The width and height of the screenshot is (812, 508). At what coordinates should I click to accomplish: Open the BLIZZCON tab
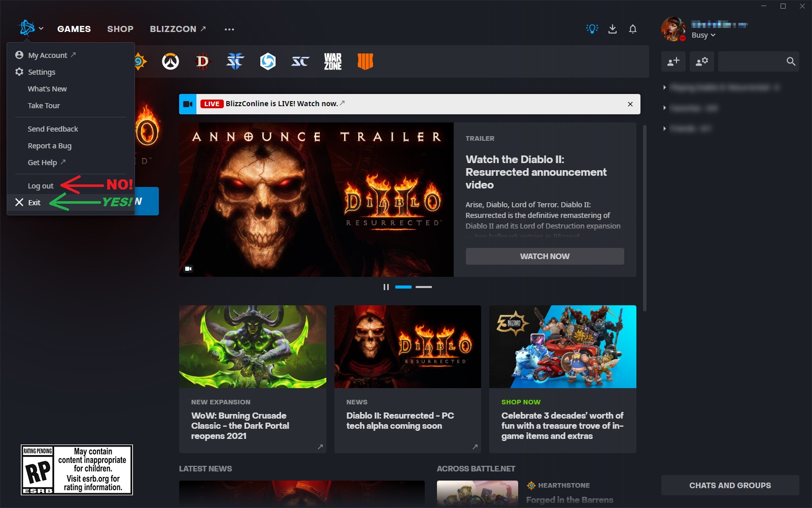(x=178, y=29)
